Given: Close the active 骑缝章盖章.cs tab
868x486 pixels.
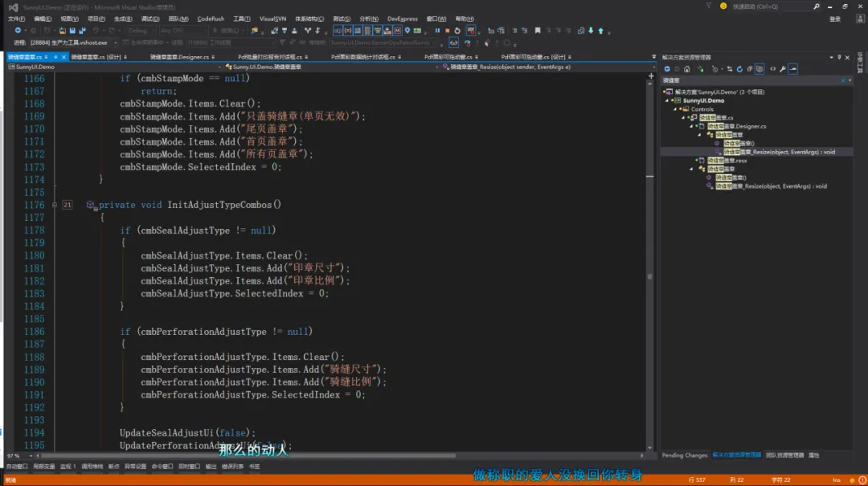Looking at the screenshot, I should 63,57.
